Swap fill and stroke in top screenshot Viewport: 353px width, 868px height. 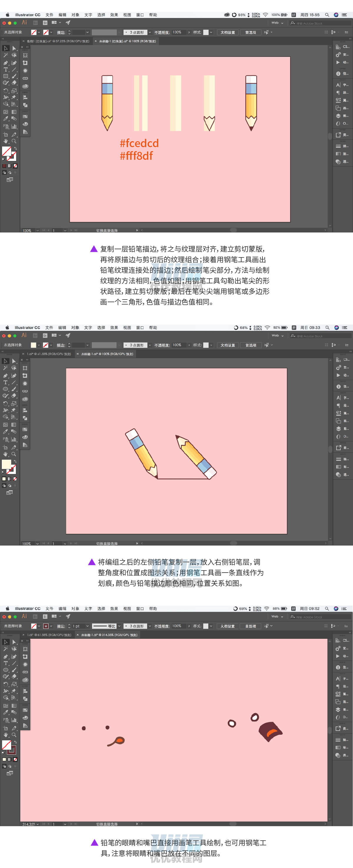tap(15, 148)
